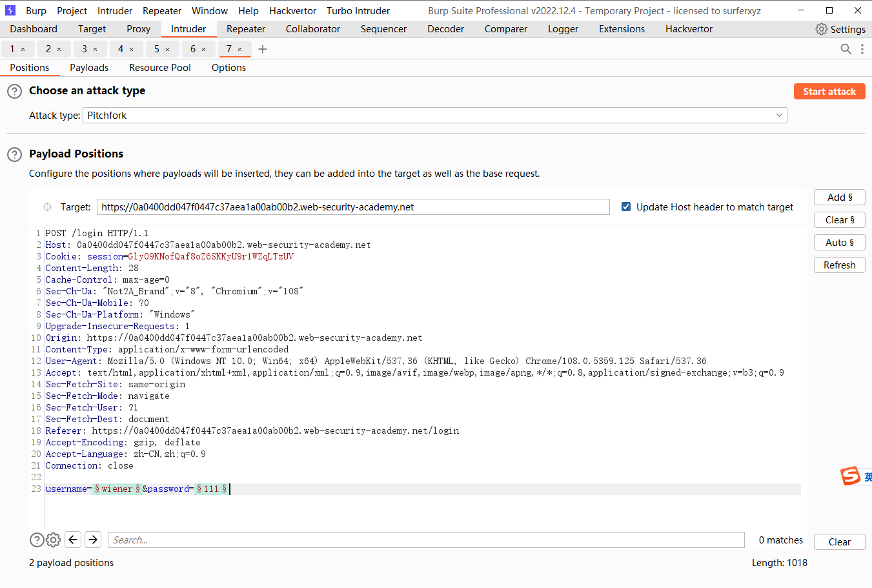Close Intruder tab 7
Viewport: 872px width, 588px height.
[240, 49]
